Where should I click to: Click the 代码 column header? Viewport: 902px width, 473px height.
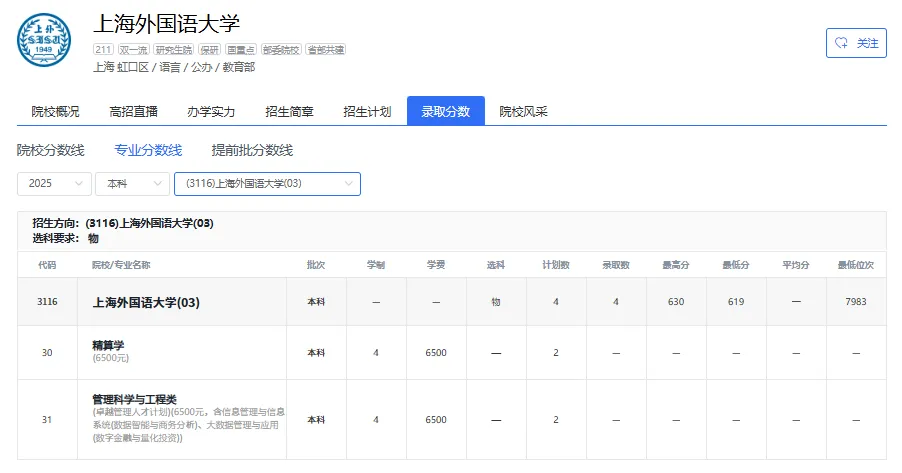pos(47,265)
